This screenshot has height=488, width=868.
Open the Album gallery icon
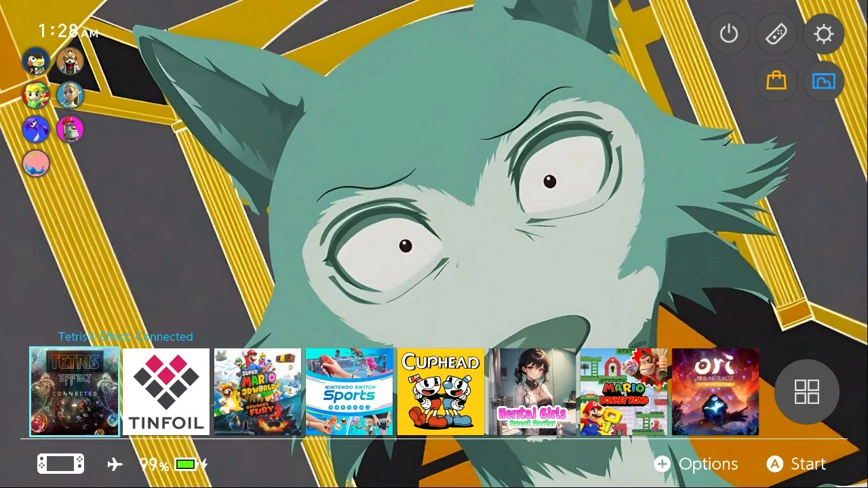(x=824, y=81)
